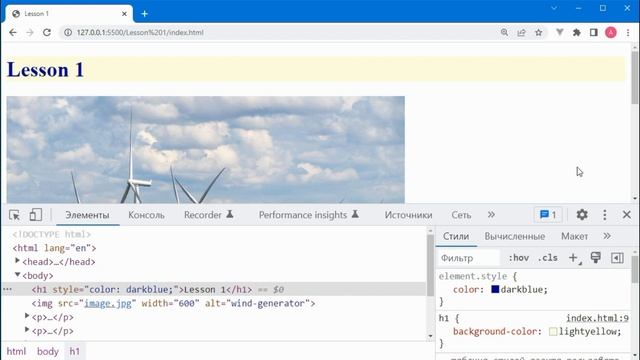Open DevTools settings gear
The image size is (640, 360).
click(x=582, y=215)
